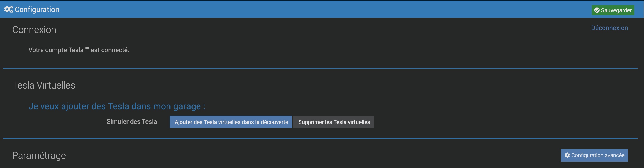Select the Paramétrage section heading
Screen dimensions: 644x168
39,156
